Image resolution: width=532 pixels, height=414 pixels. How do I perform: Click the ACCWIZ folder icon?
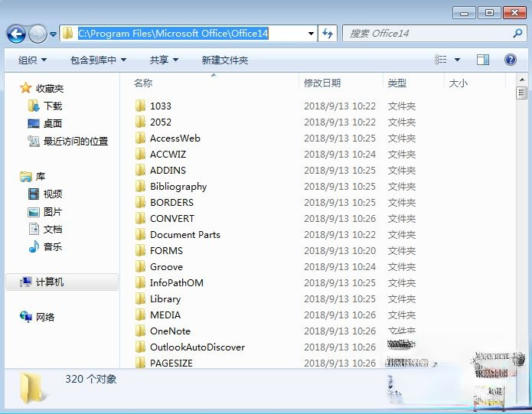[x=140, y=154]
